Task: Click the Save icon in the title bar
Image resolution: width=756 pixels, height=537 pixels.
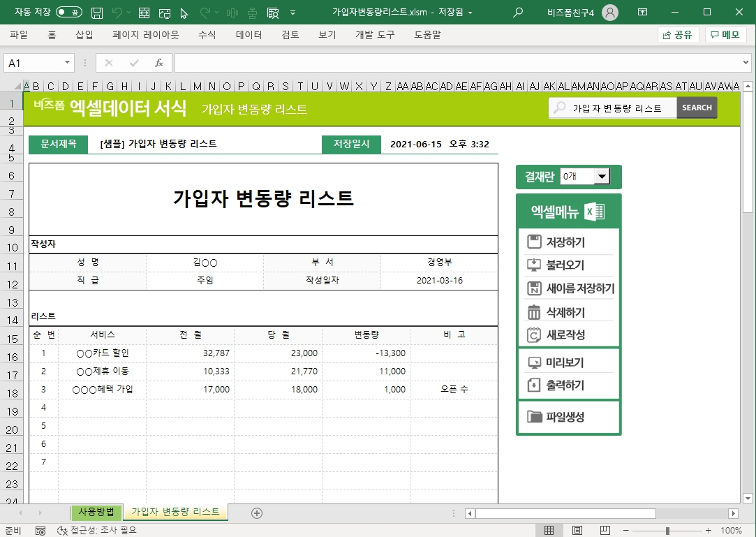Action: [98, 13]
